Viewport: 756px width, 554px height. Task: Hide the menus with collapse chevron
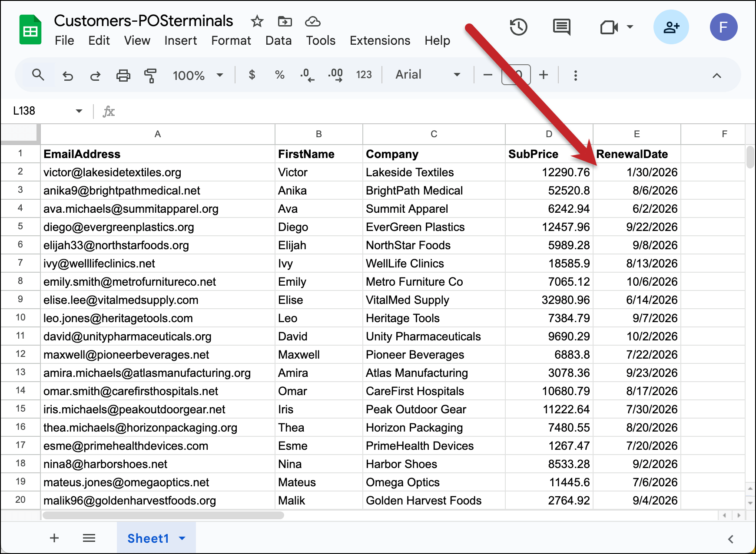717,76
